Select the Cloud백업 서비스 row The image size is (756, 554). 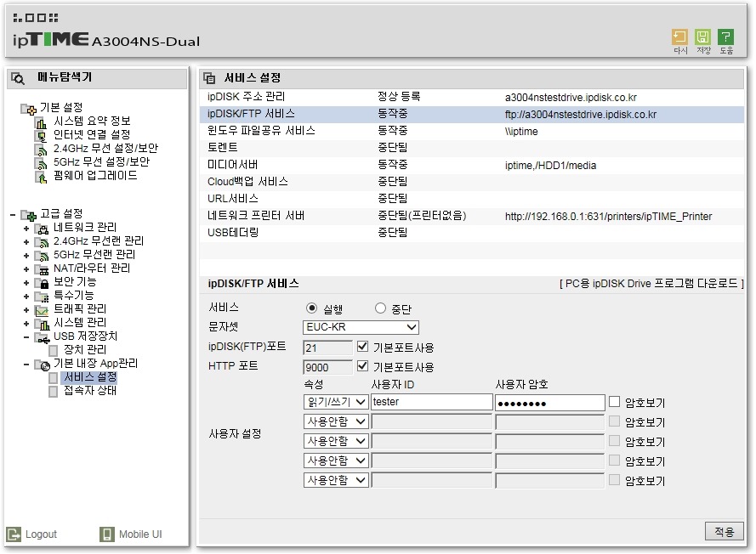click(471, 182)
